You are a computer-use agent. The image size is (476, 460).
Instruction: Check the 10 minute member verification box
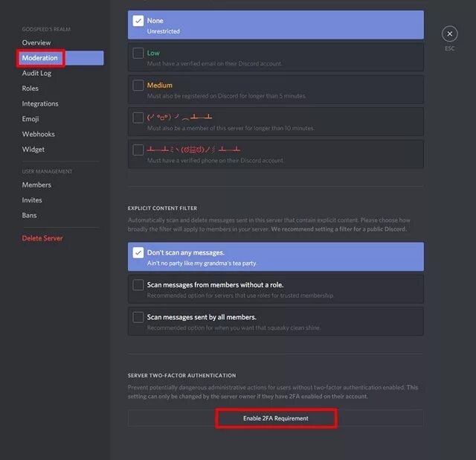138,118
